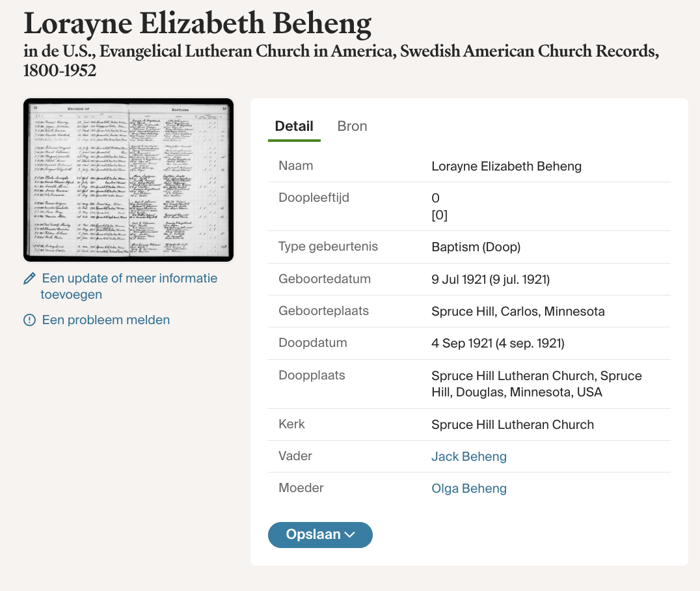The image size is (700, 591).
Task: Open the baptism record image thumbnail
Action: [128, 180]
